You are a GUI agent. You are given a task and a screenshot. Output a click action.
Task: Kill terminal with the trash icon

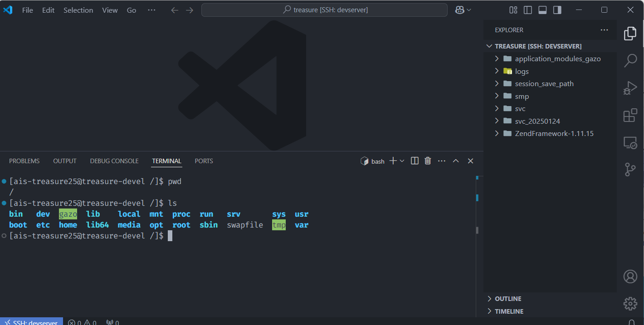428,161
